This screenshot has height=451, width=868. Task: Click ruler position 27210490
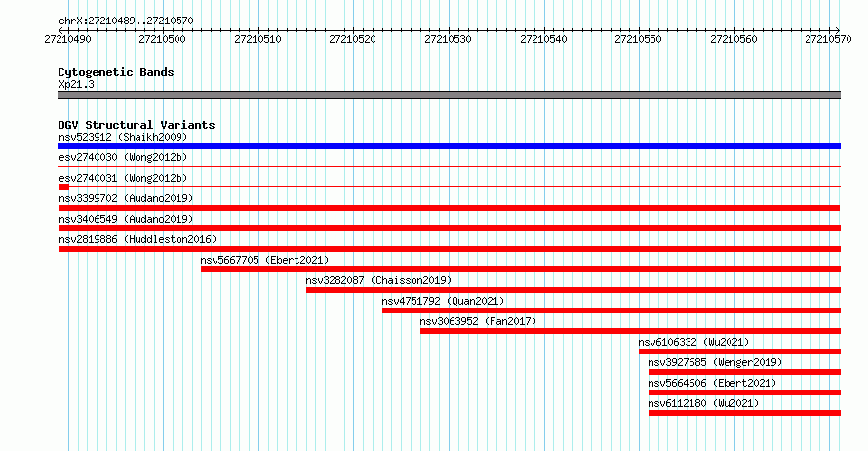(67, 39)
